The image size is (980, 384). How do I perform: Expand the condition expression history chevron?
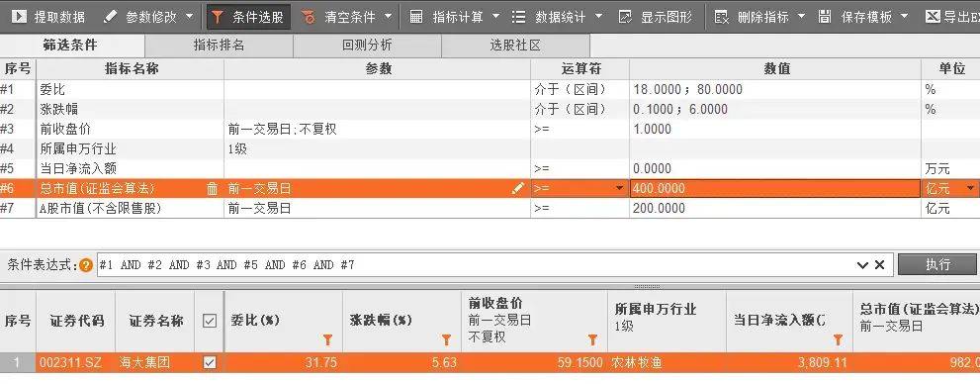[x=863, y=265]
